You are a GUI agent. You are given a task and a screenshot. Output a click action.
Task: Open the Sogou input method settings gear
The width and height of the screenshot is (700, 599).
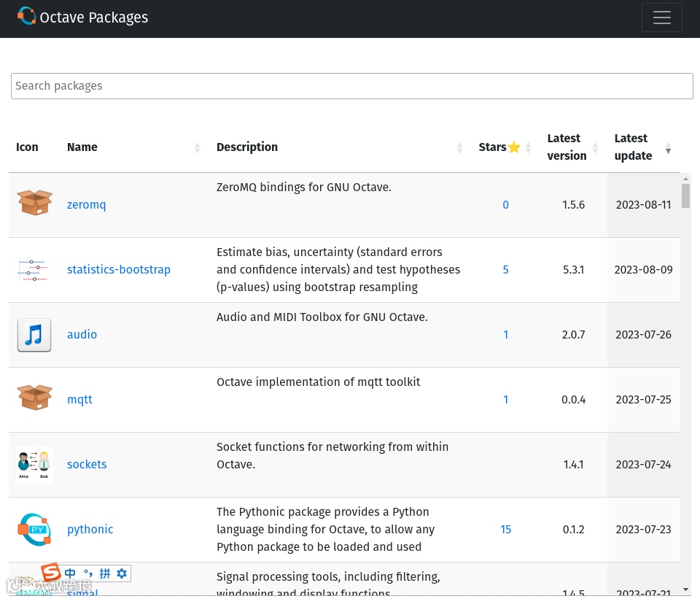tap(122, 573)
